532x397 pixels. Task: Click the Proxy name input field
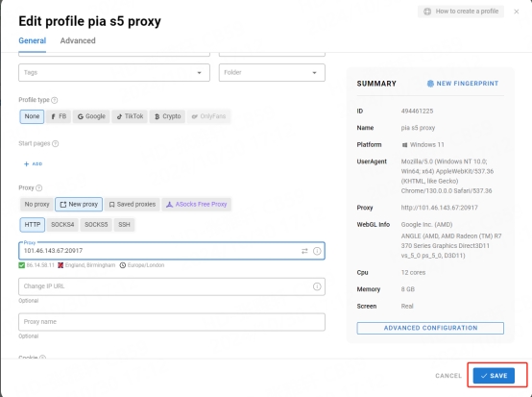pos(172,322)
